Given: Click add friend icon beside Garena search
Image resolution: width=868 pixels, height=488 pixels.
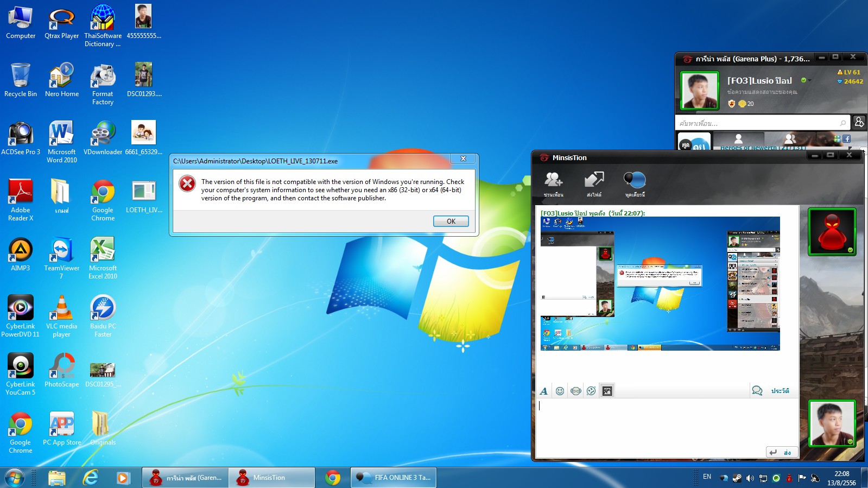Looking at the screenshot, I should click(x=859, y=123).
